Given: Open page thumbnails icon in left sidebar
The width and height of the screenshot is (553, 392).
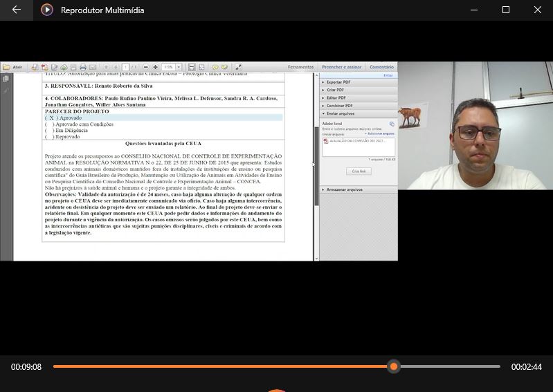Looking at the screenshot, I should (6, 79).
